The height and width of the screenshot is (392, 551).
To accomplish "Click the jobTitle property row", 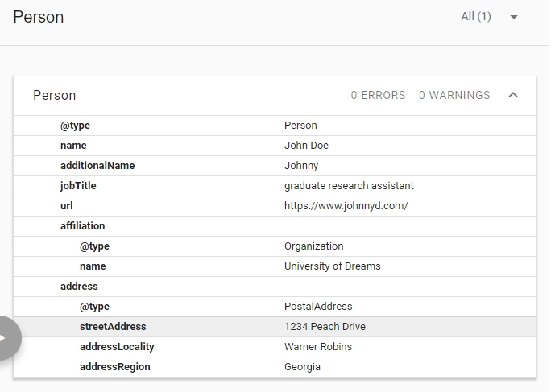I will [275, 186].
